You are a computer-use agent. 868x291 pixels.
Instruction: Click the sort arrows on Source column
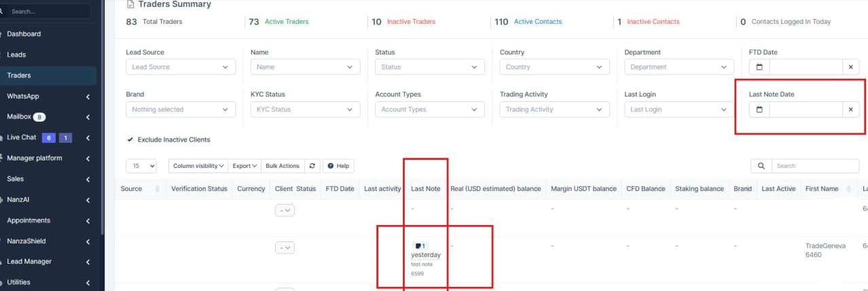(x=158, y=189)
